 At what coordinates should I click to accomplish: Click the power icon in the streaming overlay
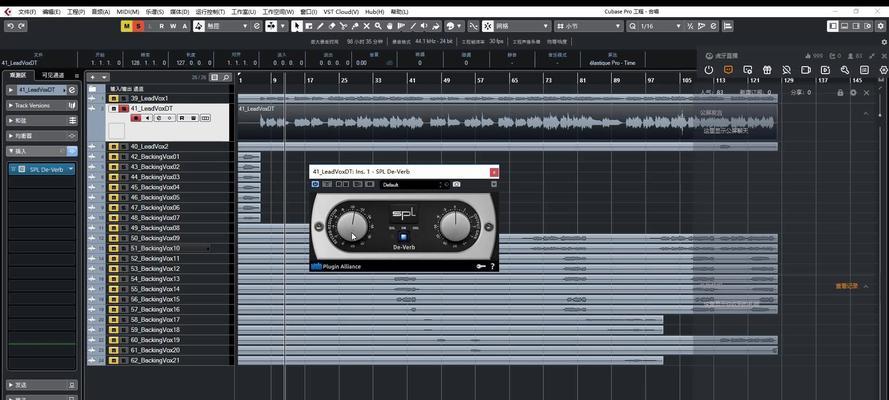point(709,70)
